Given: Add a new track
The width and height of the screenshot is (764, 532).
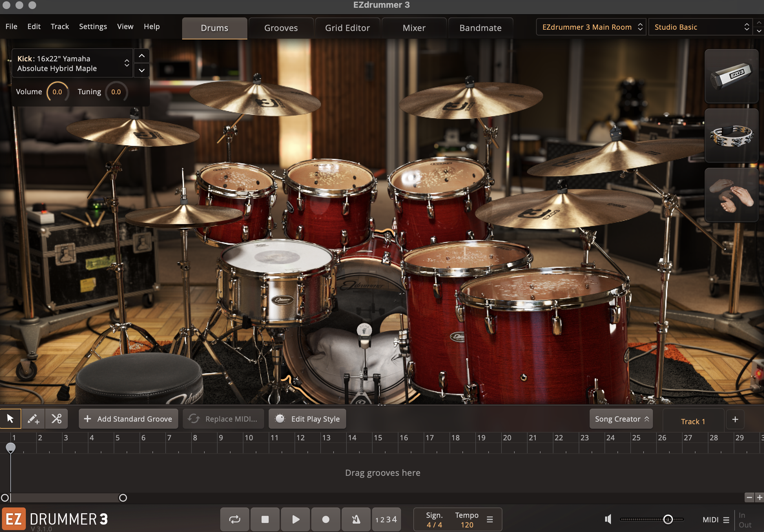Looking at the screenshot, I should click(735, 420).
